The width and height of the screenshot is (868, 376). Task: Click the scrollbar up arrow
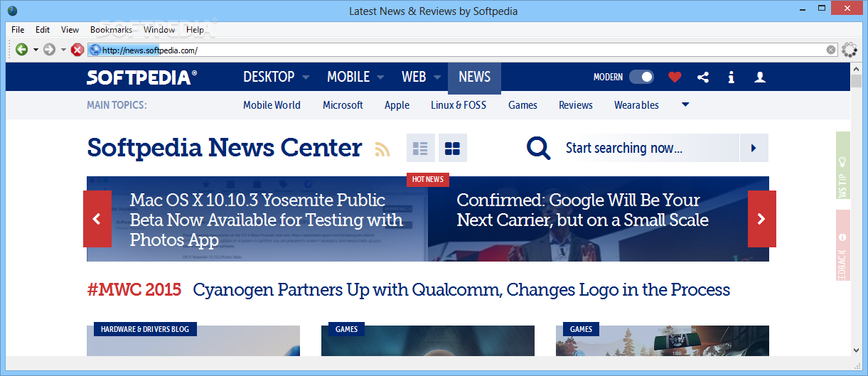857,68
